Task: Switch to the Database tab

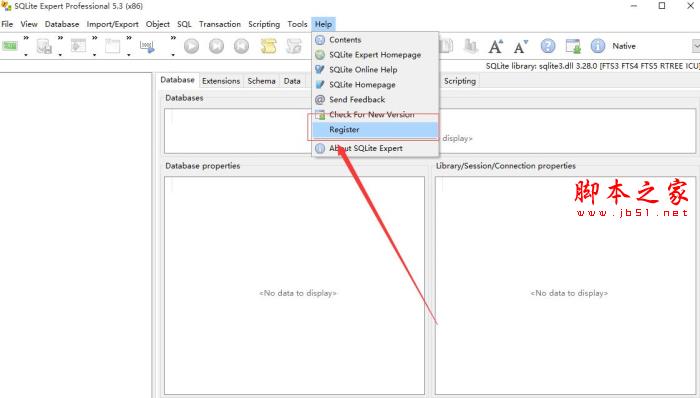Action: pyautogui.click(x=178, y=80)
